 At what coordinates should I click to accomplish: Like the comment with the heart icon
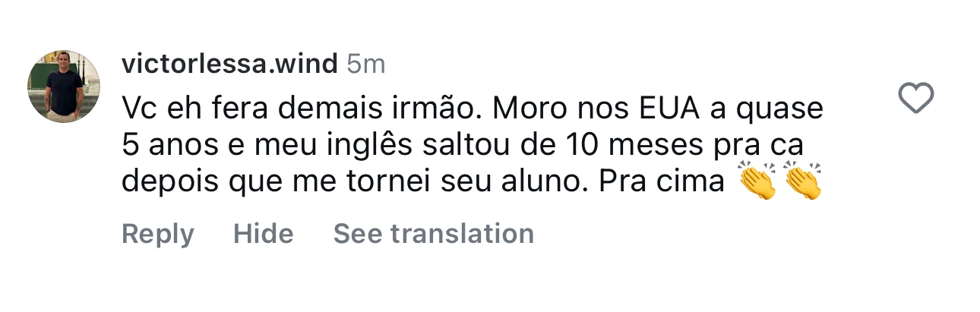click(915, 99)
